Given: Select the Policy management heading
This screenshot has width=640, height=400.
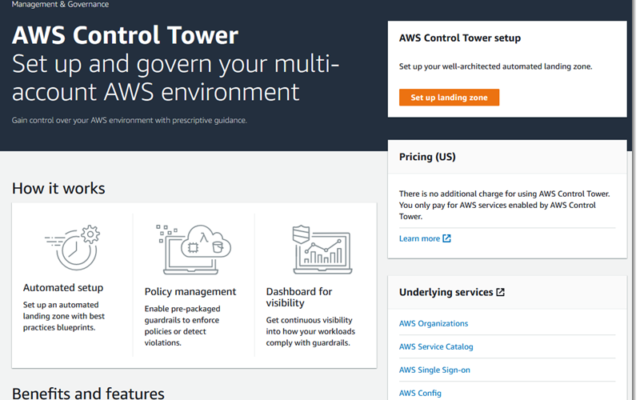Looking at the screenshot, I should pyautogui.click(x=190, y=292).
